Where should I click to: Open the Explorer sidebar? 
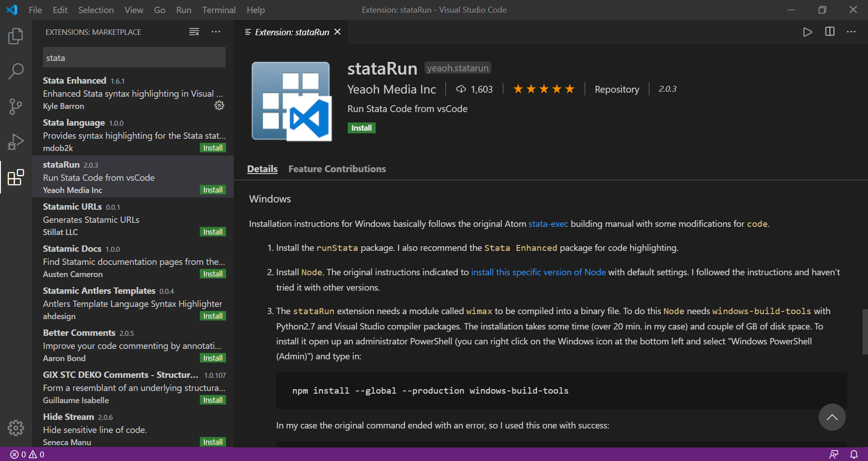16,36
